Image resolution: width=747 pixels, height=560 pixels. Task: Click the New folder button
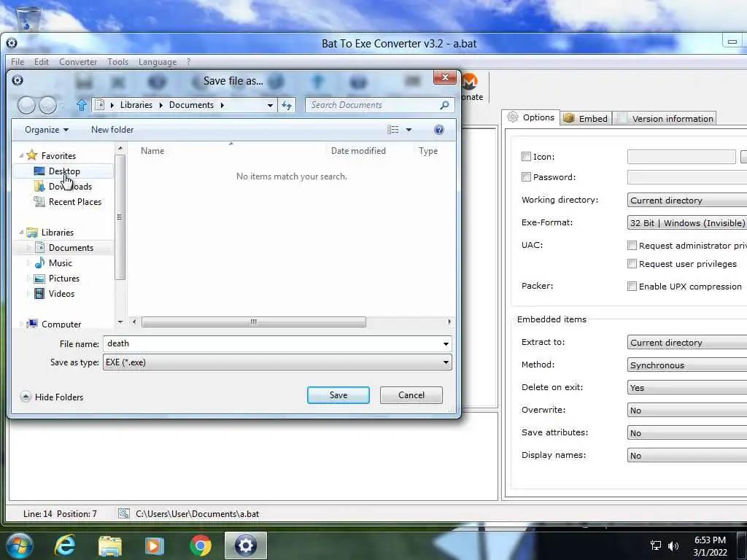112,130
